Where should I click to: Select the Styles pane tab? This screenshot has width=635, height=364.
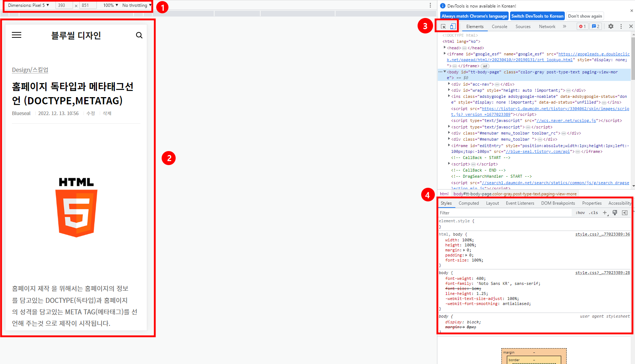(x=446, y=203)
